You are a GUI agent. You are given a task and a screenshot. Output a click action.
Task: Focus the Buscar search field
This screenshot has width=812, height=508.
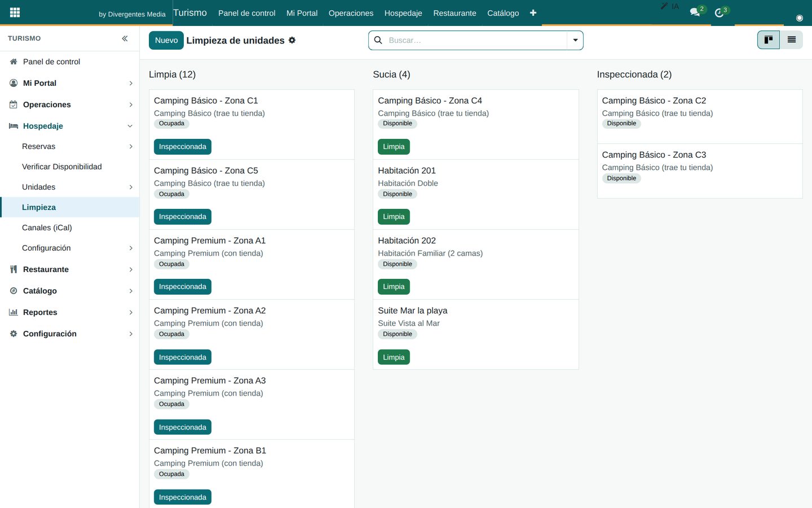coord(476,40)
